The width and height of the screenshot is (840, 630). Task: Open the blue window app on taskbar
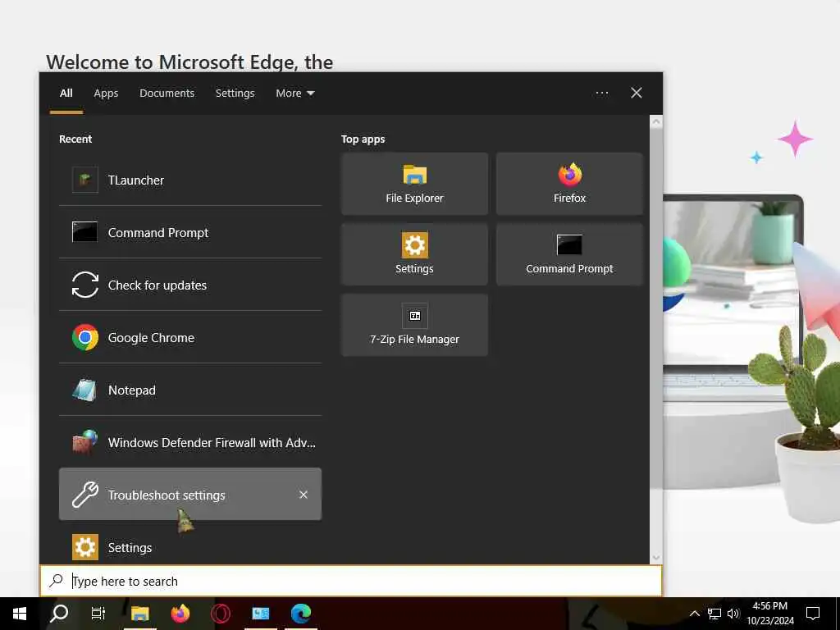pos(261,614)
